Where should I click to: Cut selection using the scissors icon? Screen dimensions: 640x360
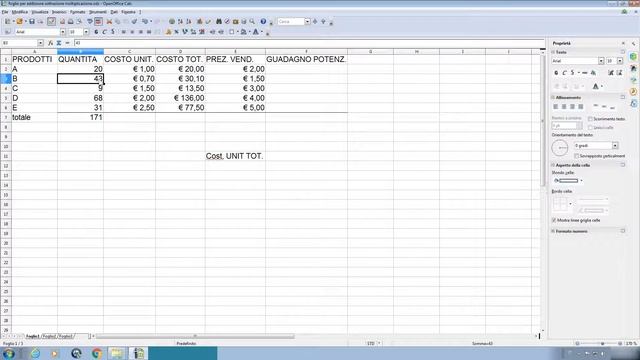coord(109,21)
